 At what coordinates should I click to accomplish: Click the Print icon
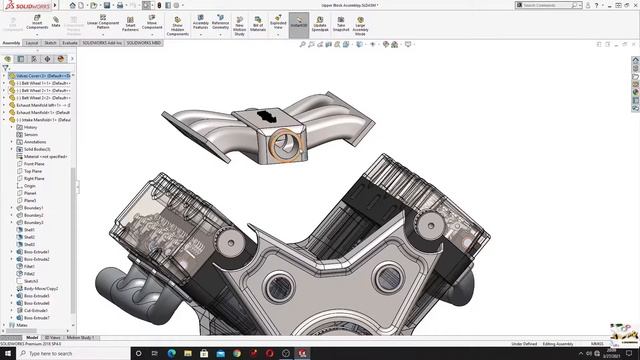120,5
